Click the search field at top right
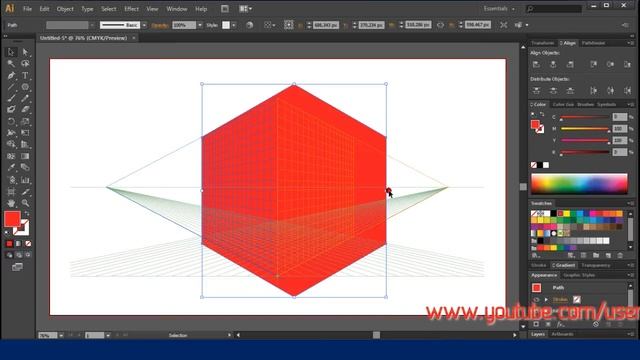 554,9
